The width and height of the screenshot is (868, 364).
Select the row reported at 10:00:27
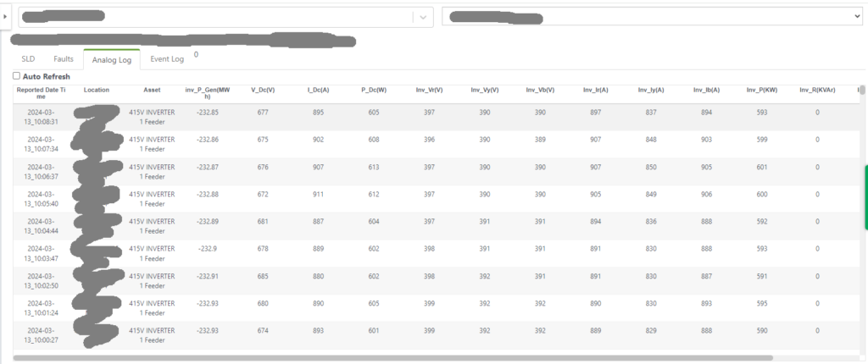pos(424,335)
